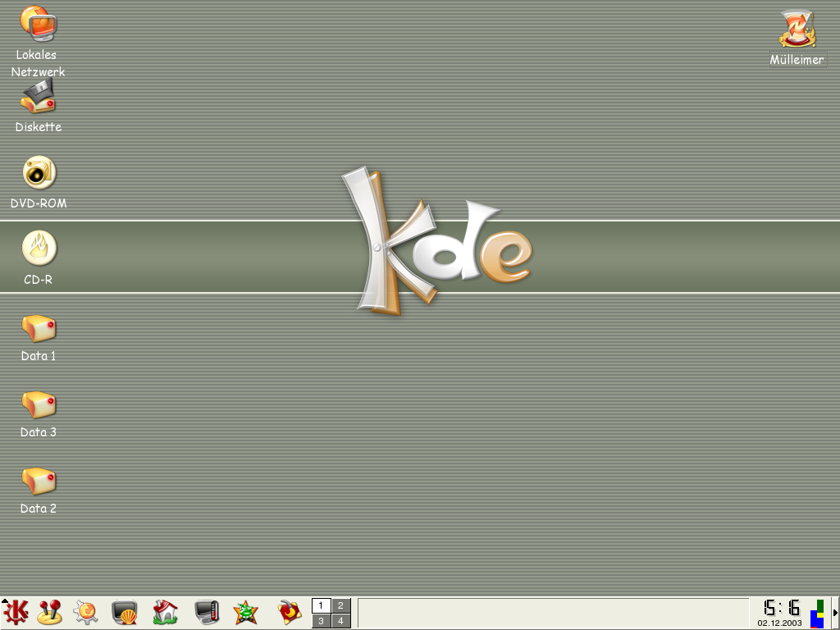The image size is (840, 630).
Task: Launch the Konsole terminal shell icon
Action: click(x=125, y=613)
